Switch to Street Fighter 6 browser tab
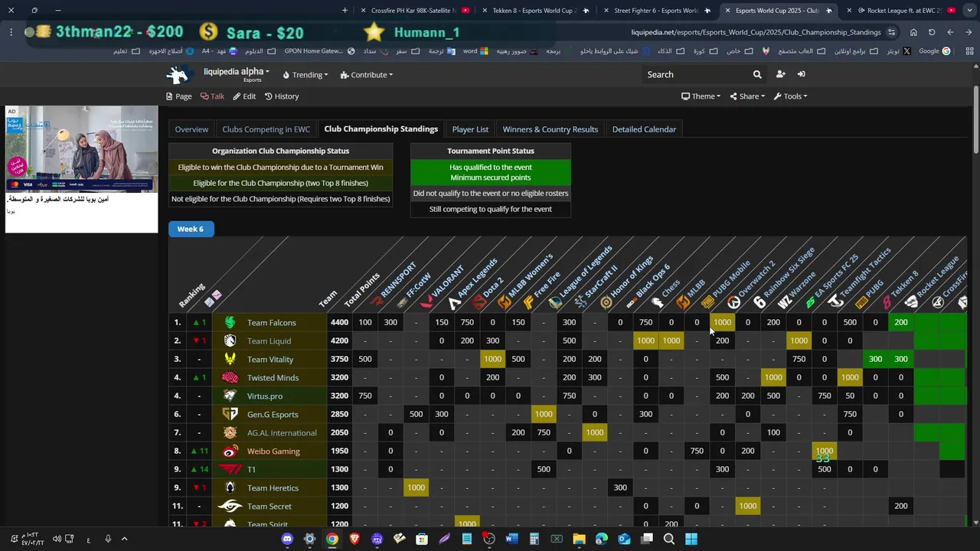Image resolution: width=980 pixels, height=551 pixels. pos(655,11)
